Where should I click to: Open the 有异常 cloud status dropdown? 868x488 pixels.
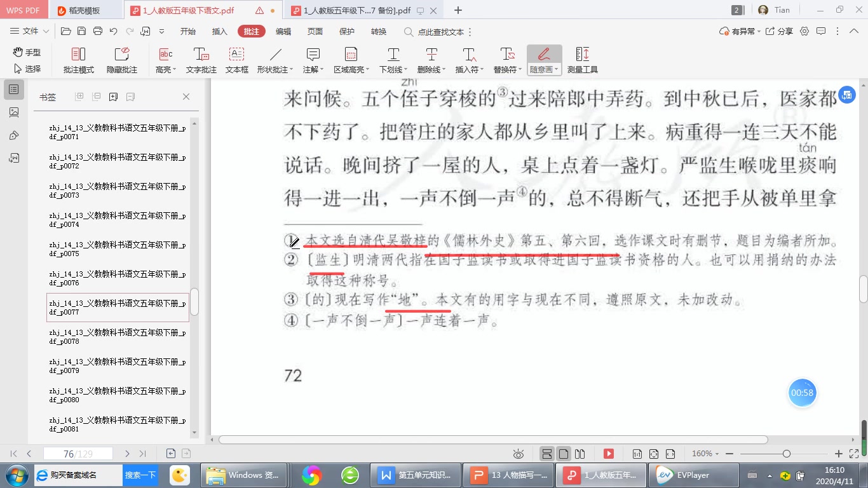tap(740, 31)
